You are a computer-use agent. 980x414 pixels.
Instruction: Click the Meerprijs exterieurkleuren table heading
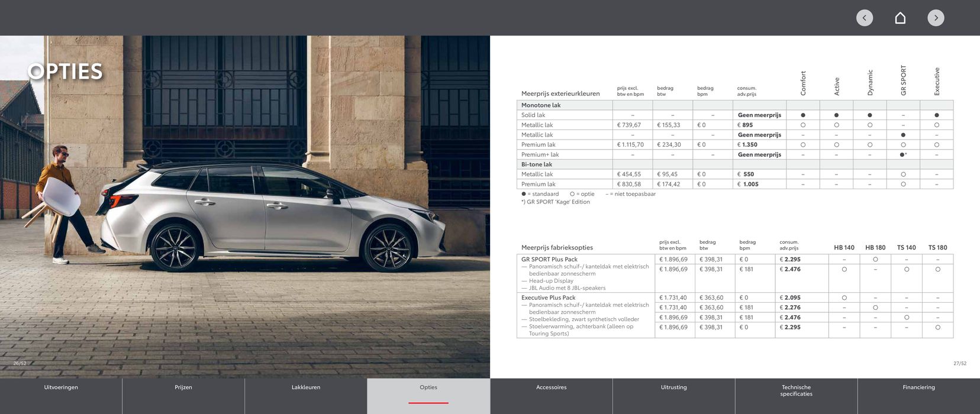[560, 93]
